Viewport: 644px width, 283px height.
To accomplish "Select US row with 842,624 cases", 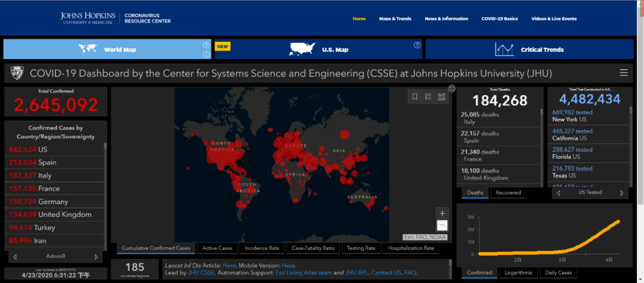I will tap(54, 150).
